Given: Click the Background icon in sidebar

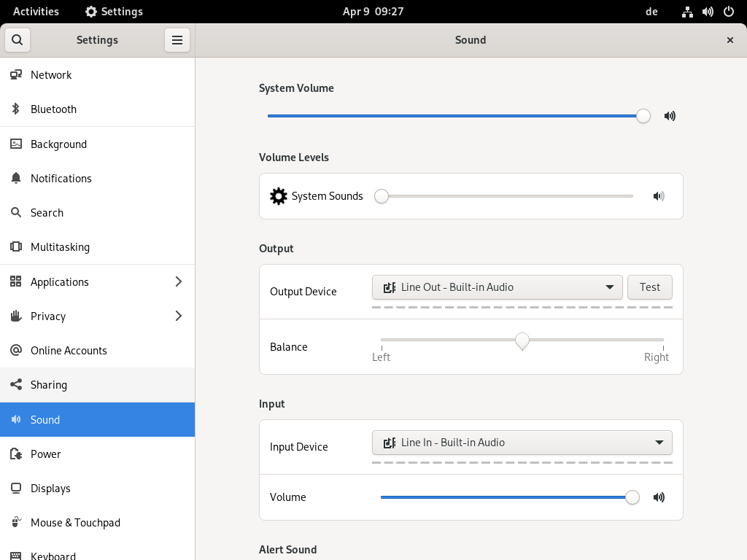Looking at the screenshot, I should (16, 144).
